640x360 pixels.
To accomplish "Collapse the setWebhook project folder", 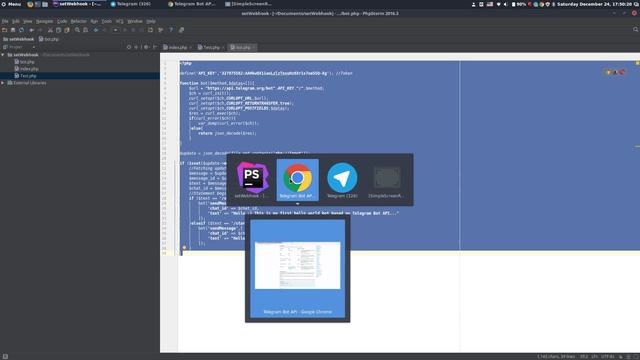I will click(x=3, y=55).
